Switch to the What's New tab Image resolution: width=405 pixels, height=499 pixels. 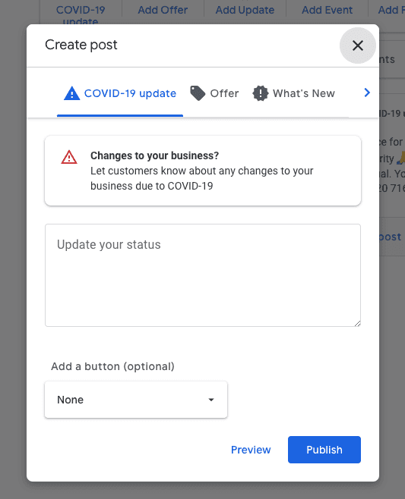pyautogui.click(x=294, y=93)
